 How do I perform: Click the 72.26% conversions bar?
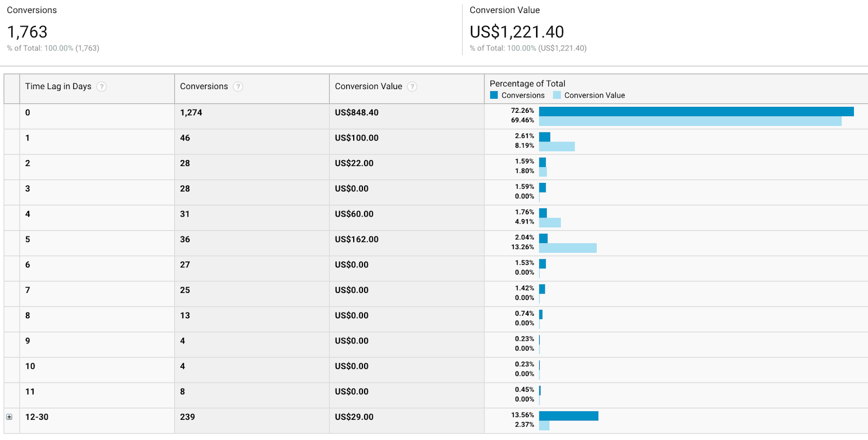(x=697, y=111)
